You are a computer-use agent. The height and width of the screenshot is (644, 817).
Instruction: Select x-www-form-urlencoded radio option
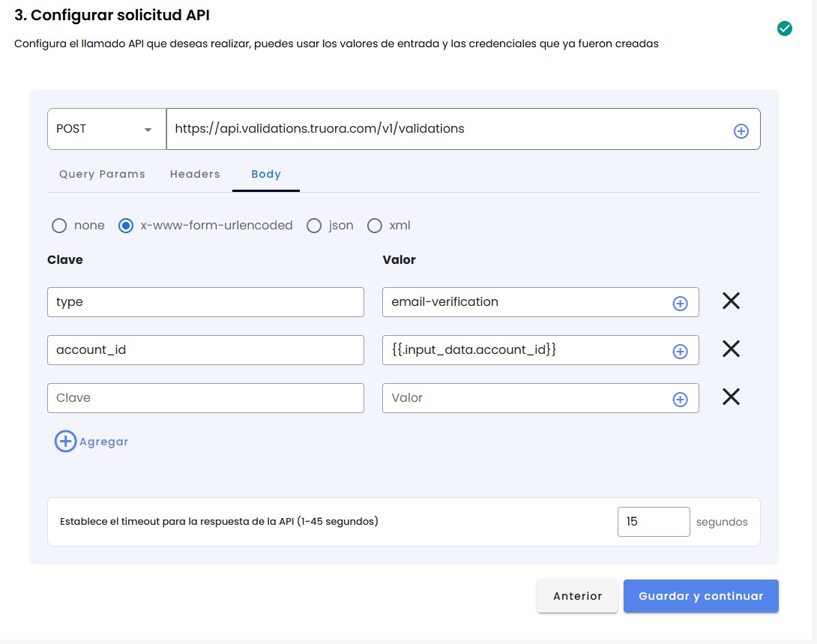coord(126,226)
